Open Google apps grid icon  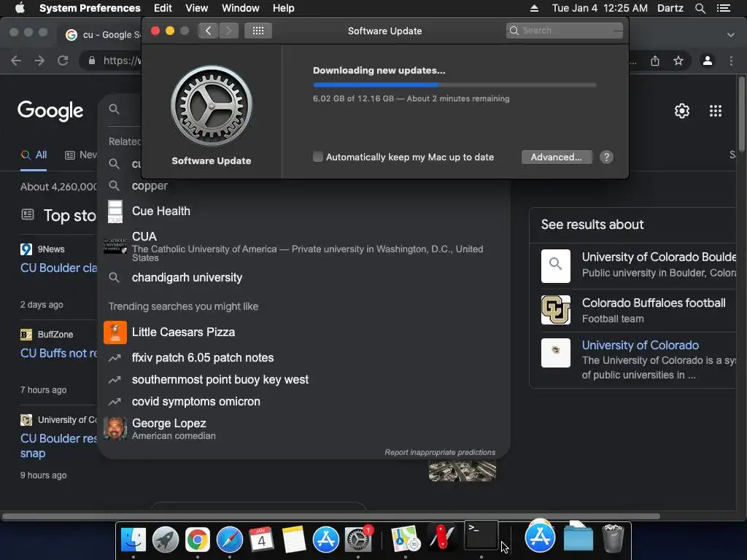tap(715, 111)
